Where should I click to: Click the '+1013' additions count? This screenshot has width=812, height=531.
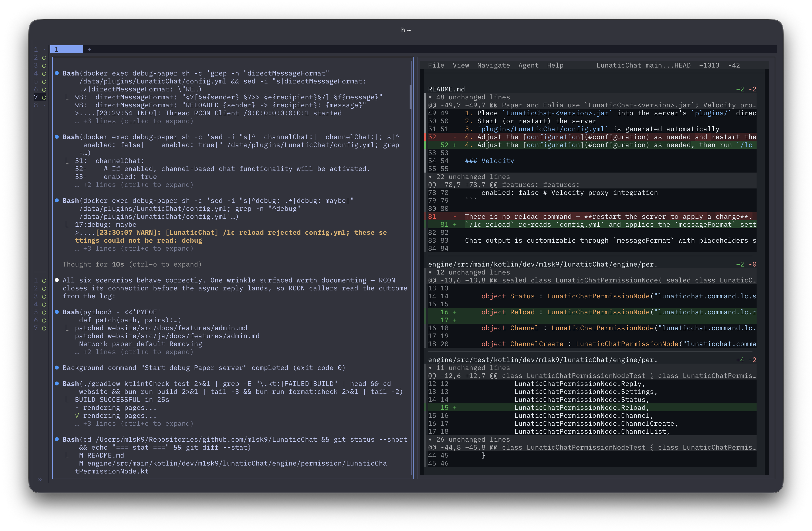pyautogui.click(x=709, y=65)
